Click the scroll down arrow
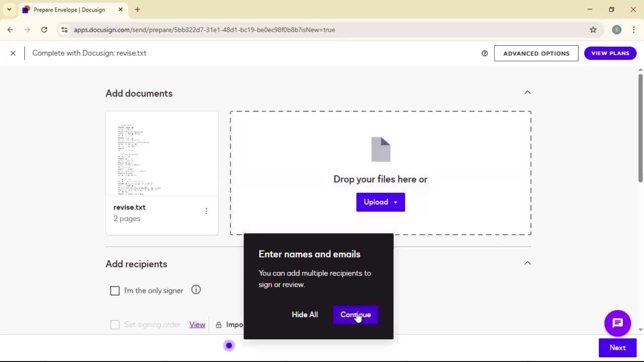The image size is (644, 362). (640, 330)
